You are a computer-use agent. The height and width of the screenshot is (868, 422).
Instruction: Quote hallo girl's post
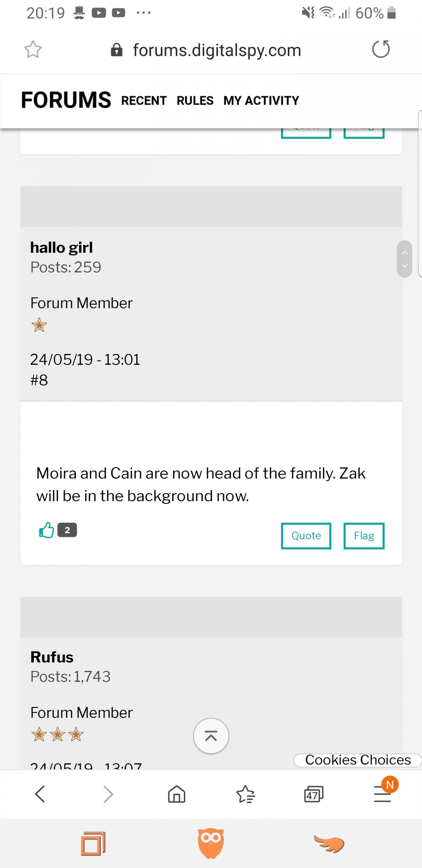click(306, 536)
